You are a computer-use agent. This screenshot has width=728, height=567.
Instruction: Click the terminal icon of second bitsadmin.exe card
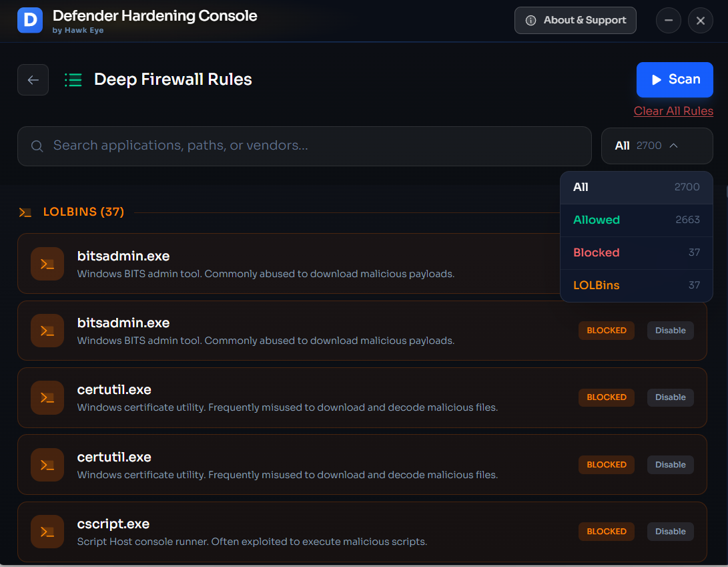tap(47, 331)
